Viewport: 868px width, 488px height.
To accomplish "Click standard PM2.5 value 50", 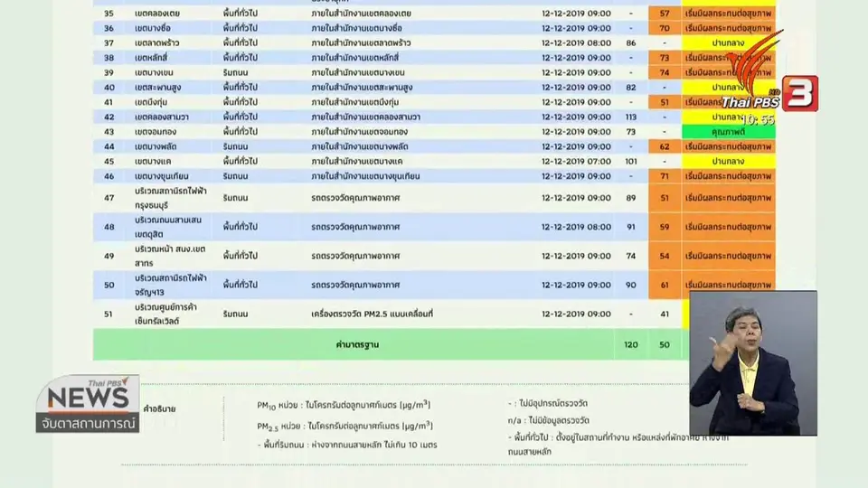I will coord(665,344).
